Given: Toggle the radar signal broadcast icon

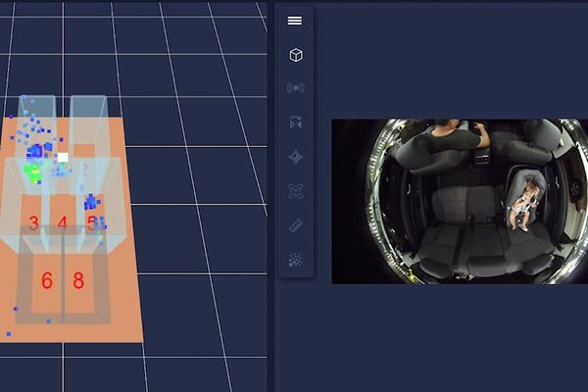Looking at the screenshot, I should pyautogui.click(x=295, y=88).
